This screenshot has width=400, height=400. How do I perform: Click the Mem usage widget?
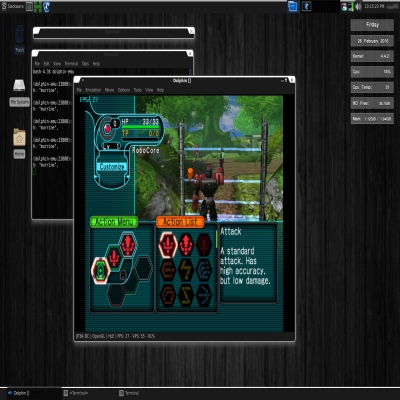pyautogui.click(x=372, y=119)
